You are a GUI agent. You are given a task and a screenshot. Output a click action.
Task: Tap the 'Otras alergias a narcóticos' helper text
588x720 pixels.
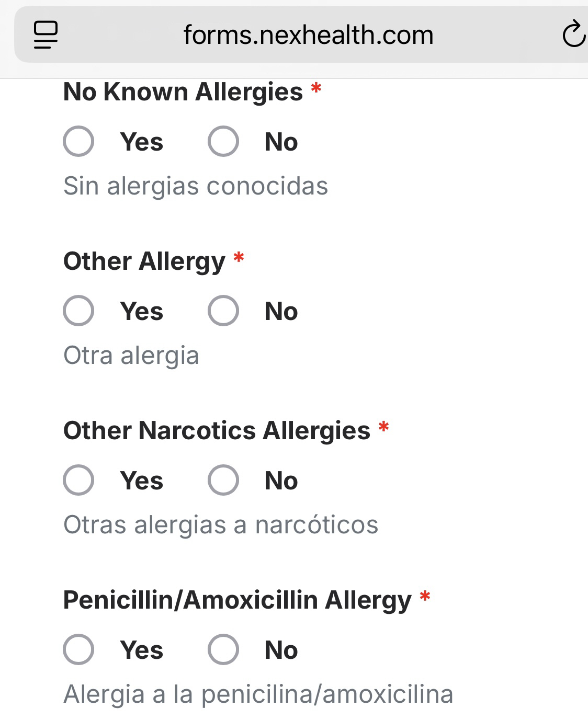[221, 525]
